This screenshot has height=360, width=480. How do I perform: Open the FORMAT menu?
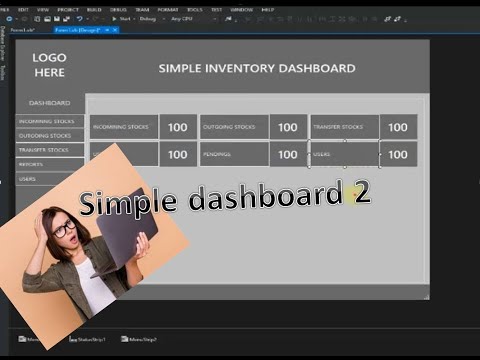click(168, 10)
